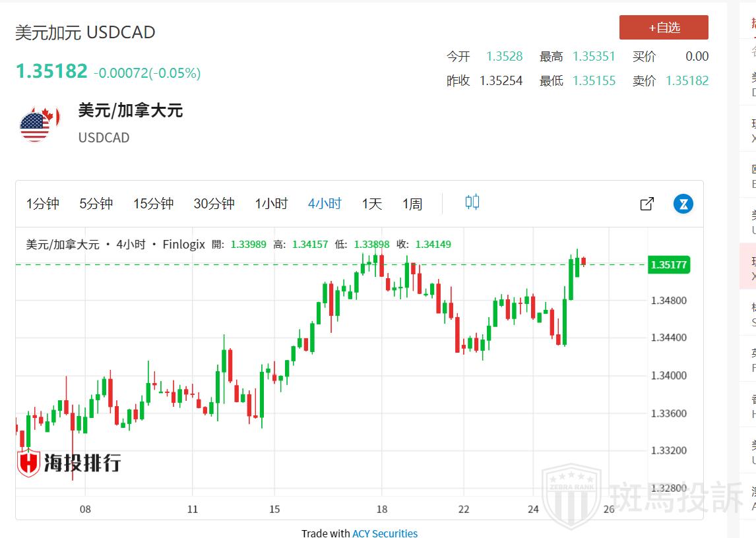Click the 1.34000 price axis label

coord(668,376)
